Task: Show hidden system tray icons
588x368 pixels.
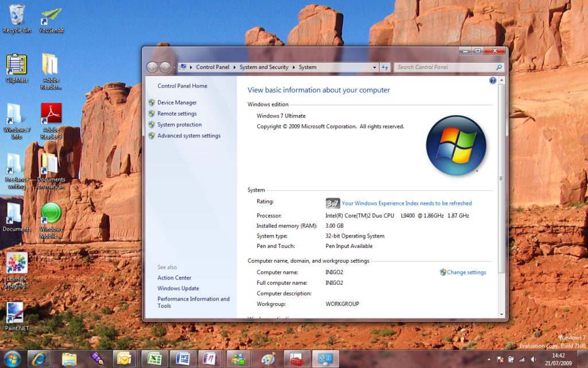Action: pos(489,360)
